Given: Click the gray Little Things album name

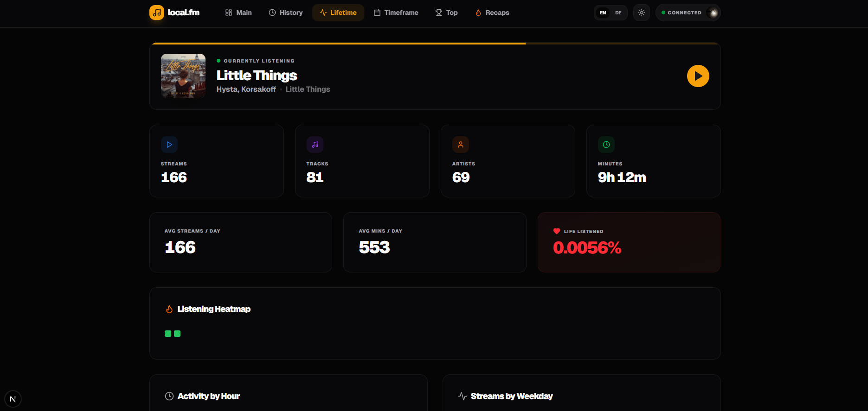Looking at the screenshot, I should [x=308, y=89].
